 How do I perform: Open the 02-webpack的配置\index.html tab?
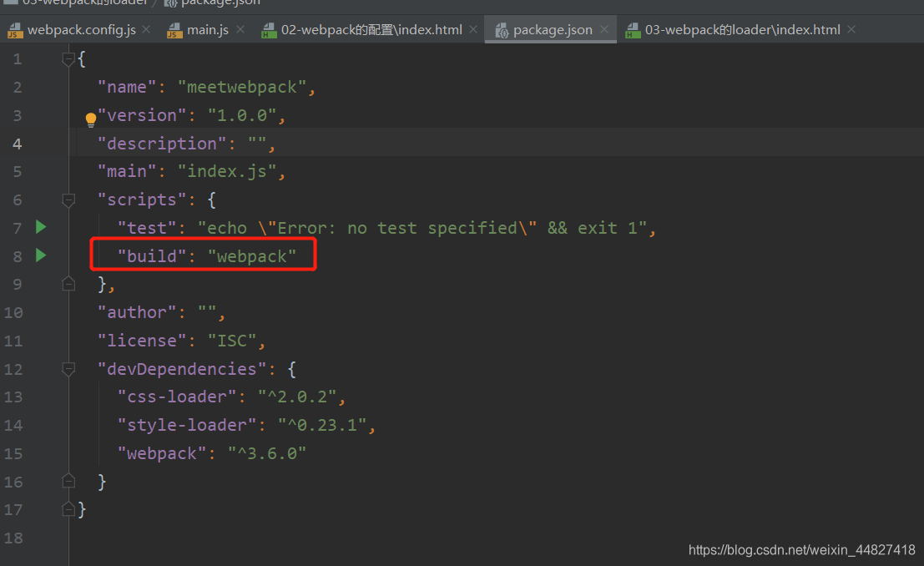(x=371, y=29)
